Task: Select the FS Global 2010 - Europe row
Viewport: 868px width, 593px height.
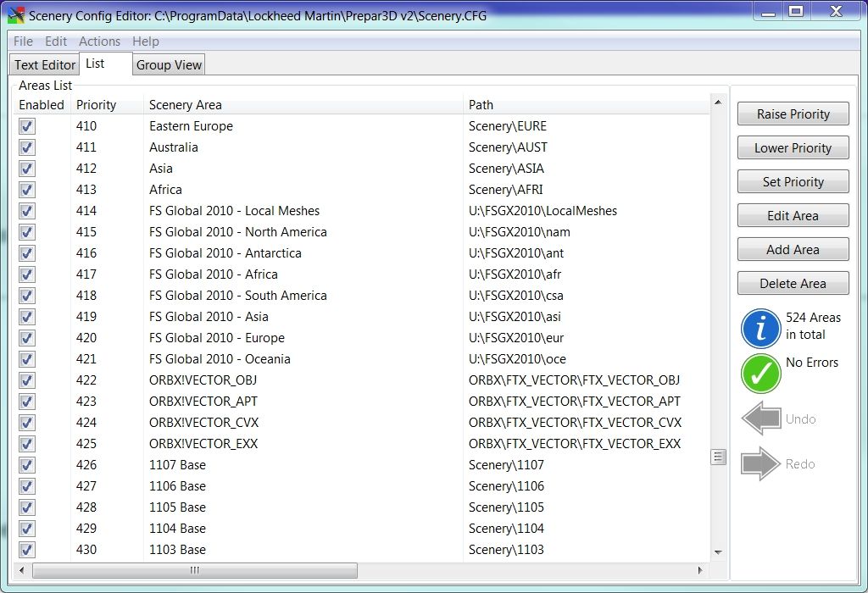Action: tap(217, 338)
